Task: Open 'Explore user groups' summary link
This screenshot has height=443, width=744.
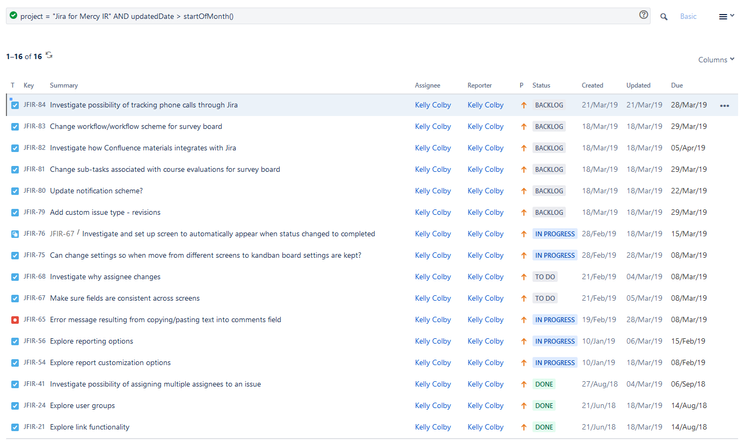Action: pos(83,406)
